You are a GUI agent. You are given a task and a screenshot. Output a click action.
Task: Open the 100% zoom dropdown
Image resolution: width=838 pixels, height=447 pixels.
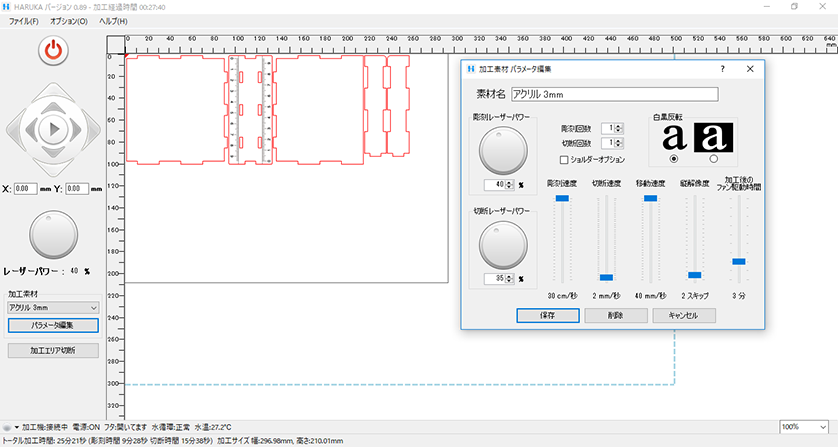[803, 427]
